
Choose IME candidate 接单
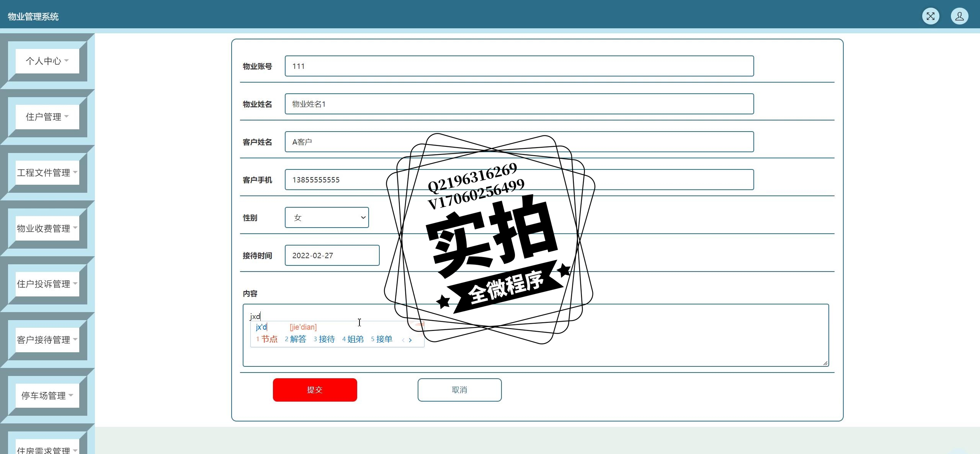click(382, 339)
